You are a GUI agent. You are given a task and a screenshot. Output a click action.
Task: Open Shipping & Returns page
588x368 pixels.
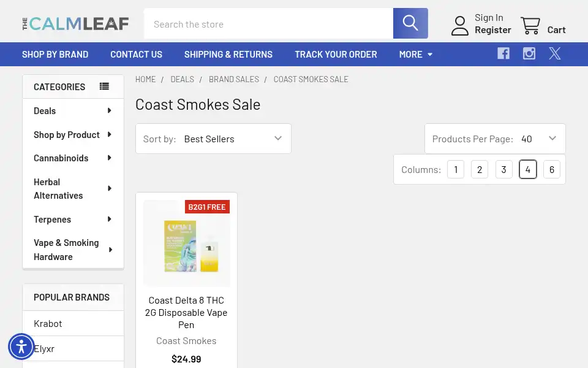point(228,55)
